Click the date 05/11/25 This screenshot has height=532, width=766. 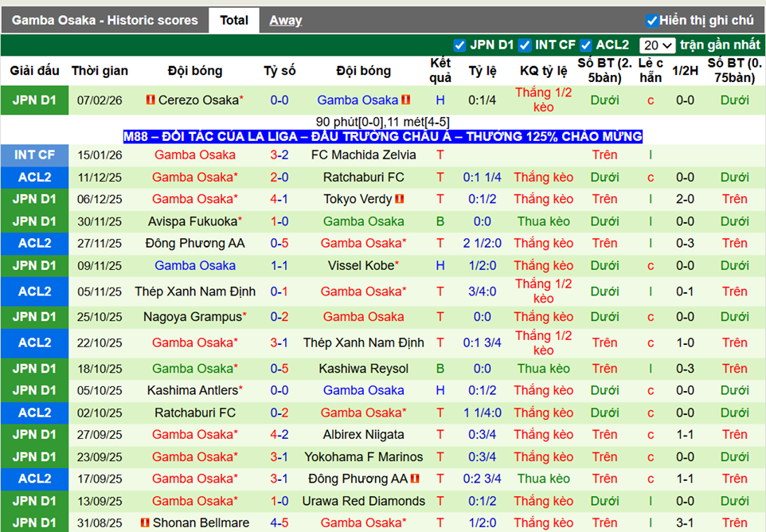[100, 291]
